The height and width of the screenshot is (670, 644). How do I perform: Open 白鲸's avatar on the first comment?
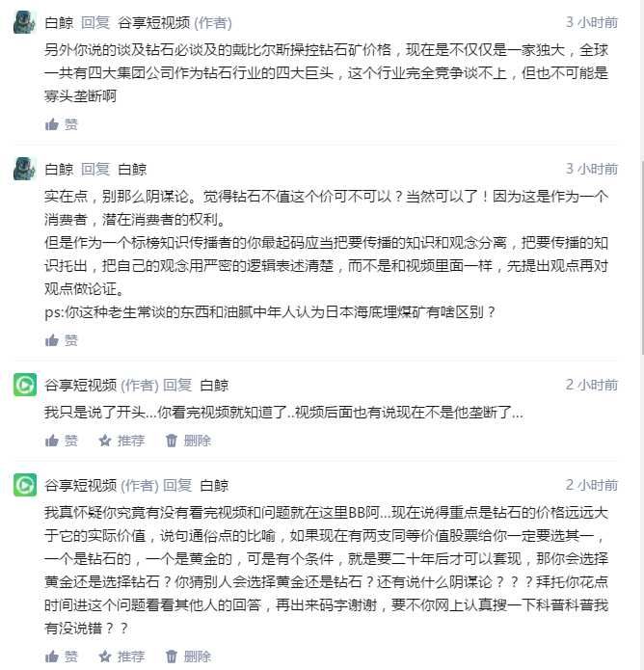pos(25,22)
